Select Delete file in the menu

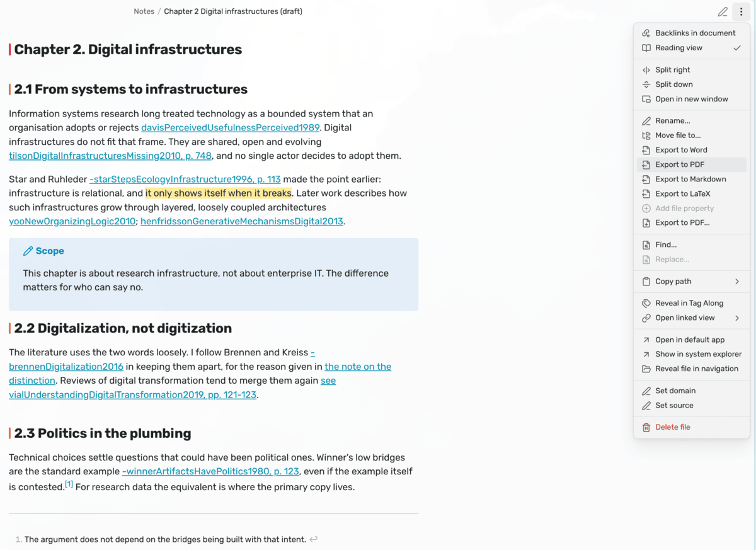tap(692, 427)
